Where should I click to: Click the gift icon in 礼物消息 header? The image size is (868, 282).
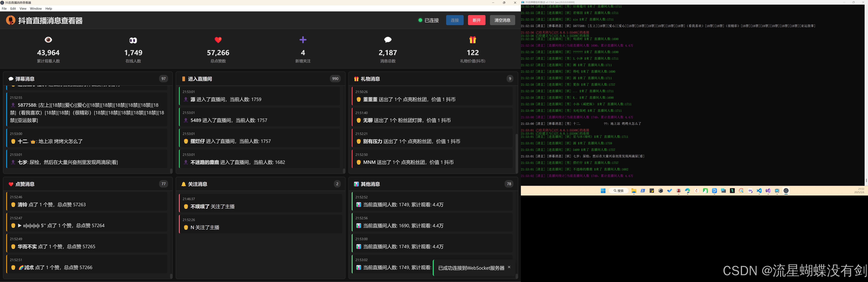pyautogui.click(x=356, y=79)
